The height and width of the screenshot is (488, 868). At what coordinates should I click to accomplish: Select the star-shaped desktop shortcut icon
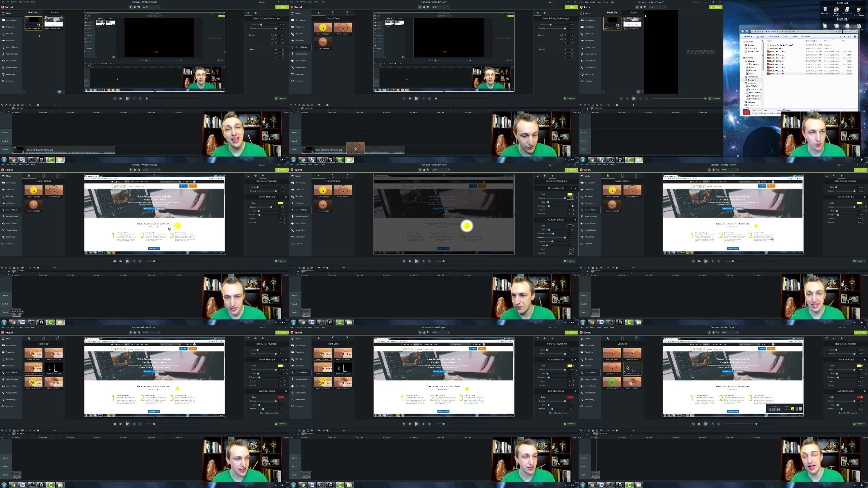click(859, 9)
